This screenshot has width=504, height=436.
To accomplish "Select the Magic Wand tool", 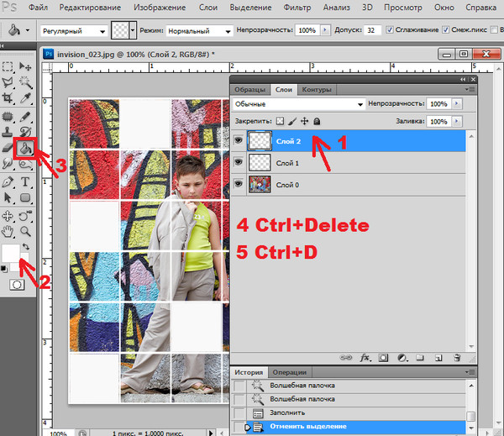I will pyautogui.click(x=25, y=82).
